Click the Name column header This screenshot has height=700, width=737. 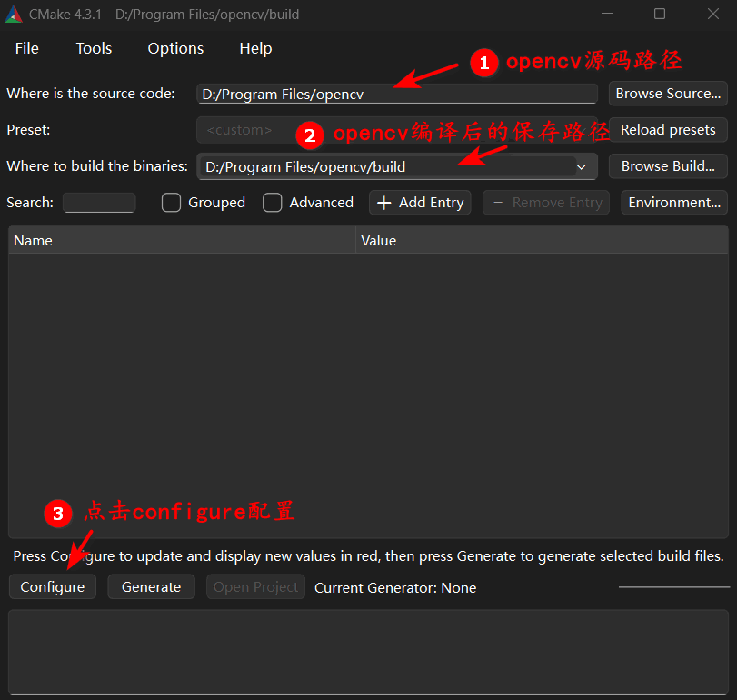[x=182, y=240]
